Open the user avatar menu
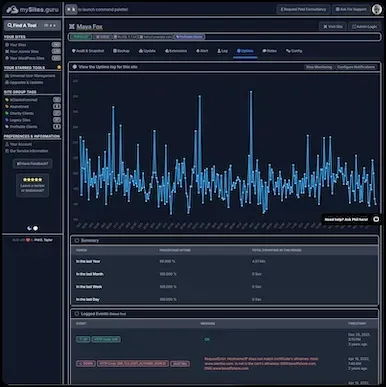This screenshot has width=386, height=387. coord(377,9)
